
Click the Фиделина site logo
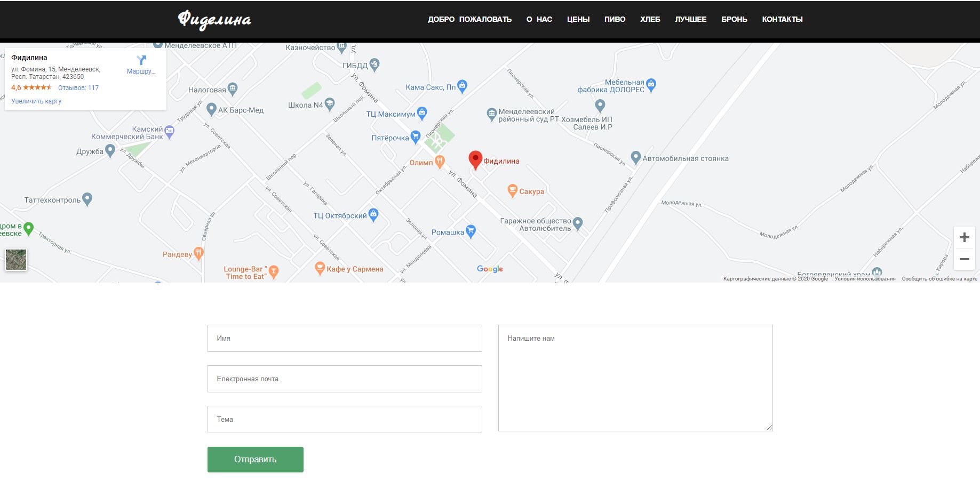pos(214,20)
